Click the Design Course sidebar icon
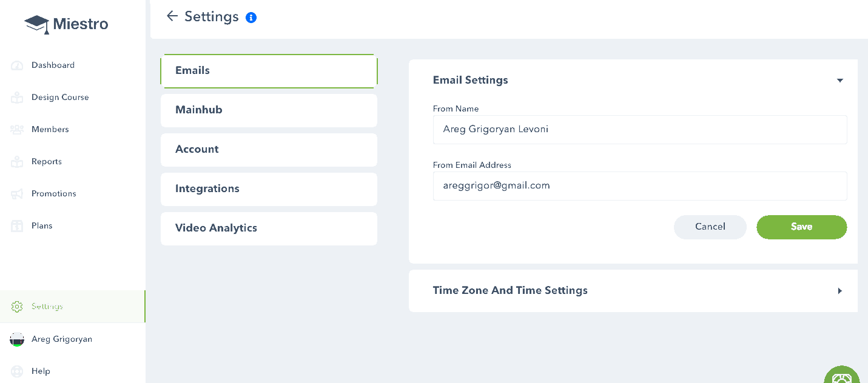The image size is (868, 383). coord(17,98)
